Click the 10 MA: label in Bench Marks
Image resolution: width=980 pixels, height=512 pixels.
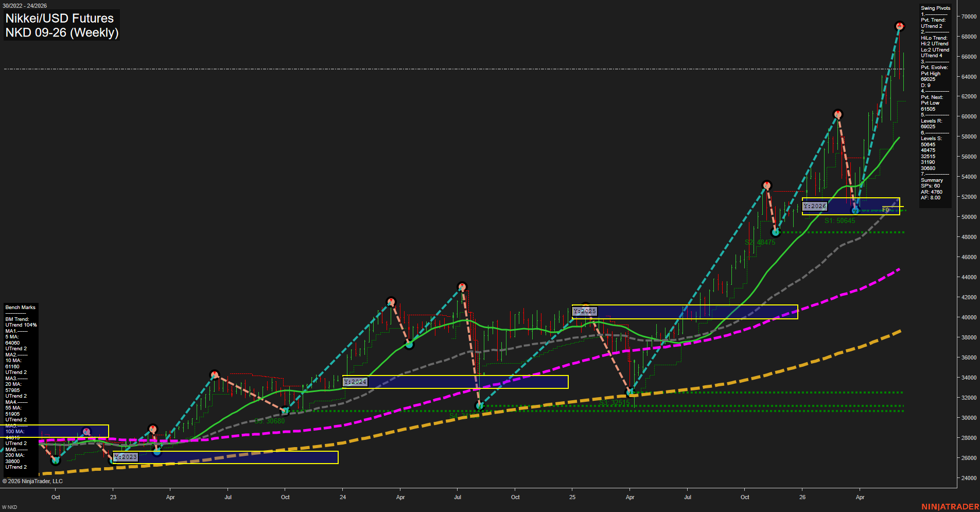pyautogui.click(x=13, y=361)
